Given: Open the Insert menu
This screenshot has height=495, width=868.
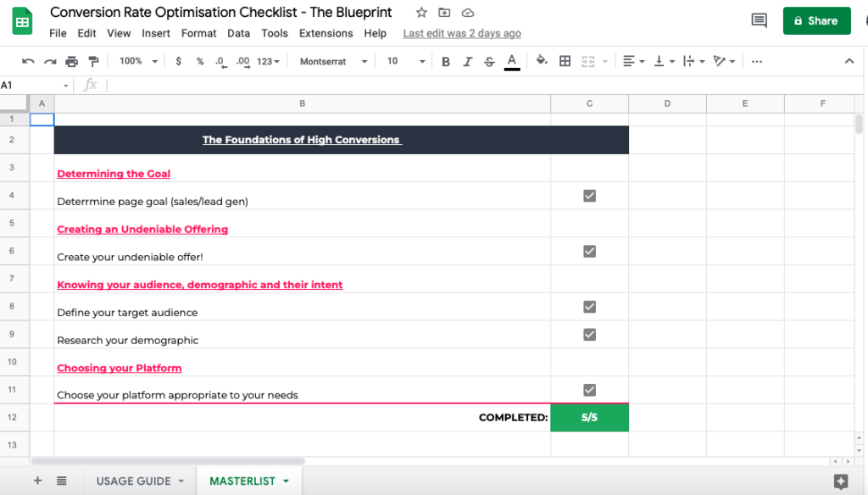Looking at the screenshot, I should (x=156, y=33).
